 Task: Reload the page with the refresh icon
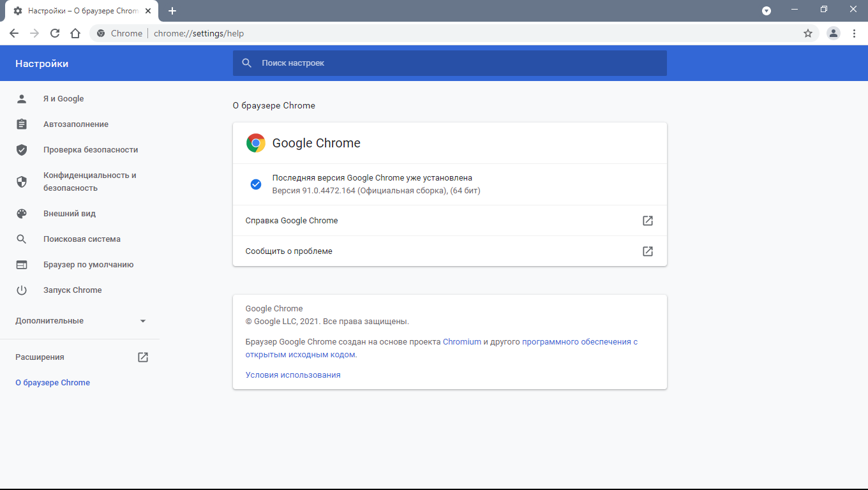click(55, 33)
